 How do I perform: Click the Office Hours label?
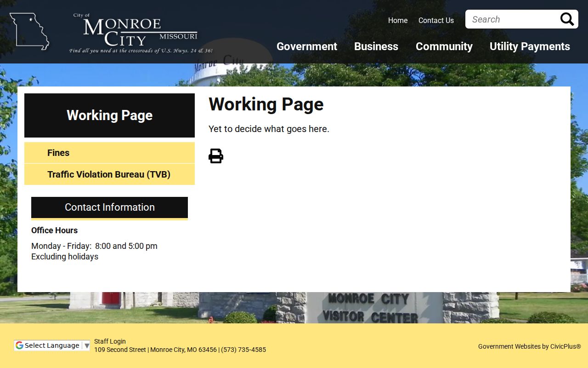tap(54, 230)
